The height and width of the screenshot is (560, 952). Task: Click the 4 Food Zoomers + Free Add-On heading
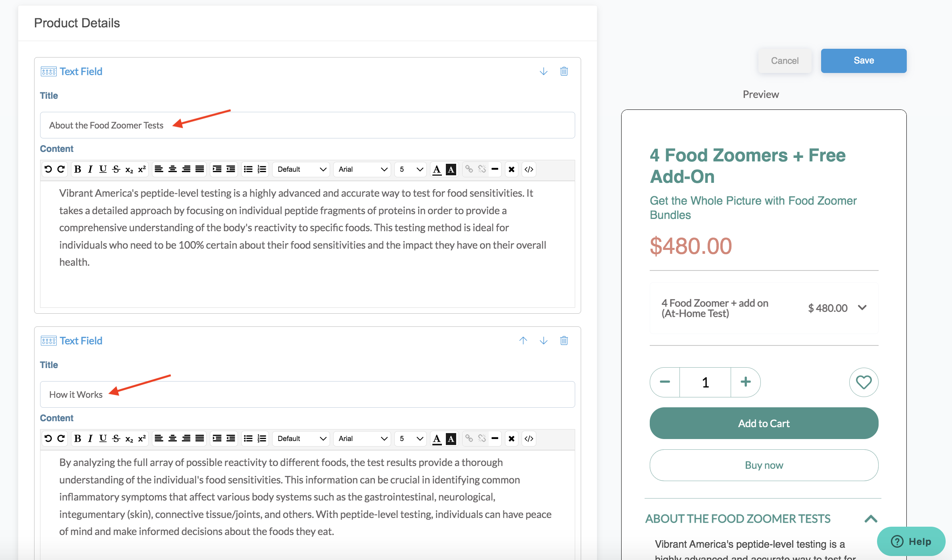(747, 166)
